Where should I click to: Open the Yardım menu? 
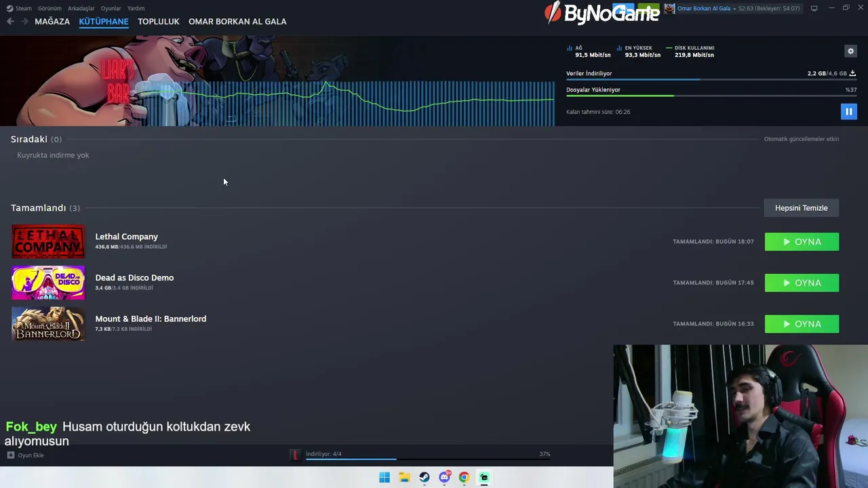point(136,8)
